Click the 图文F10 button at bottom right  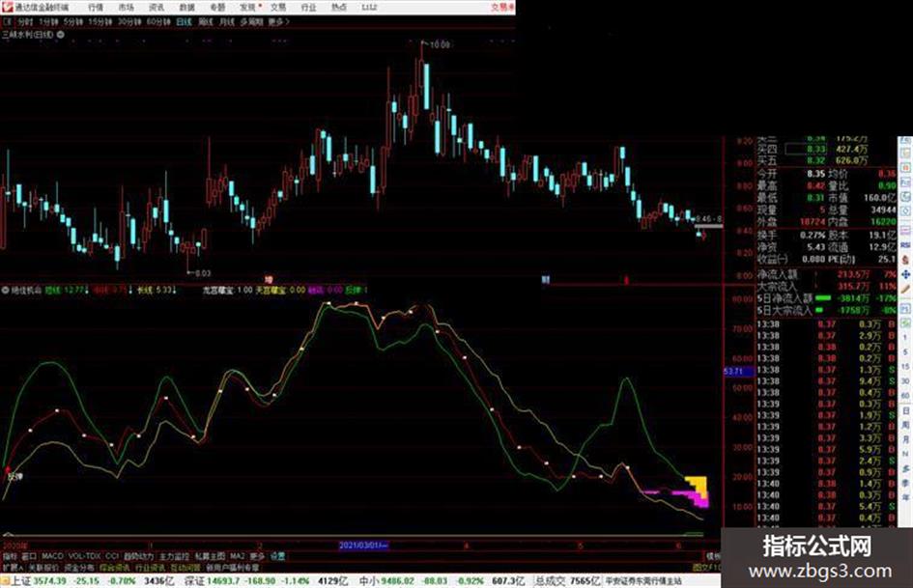pos(707,567)
